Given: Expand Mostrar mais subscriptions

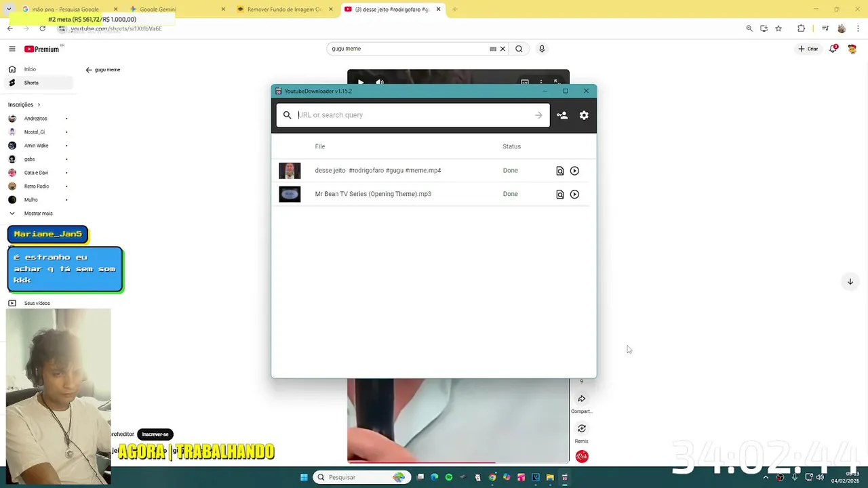Looking at the screenshot, I should pos(39,213).
